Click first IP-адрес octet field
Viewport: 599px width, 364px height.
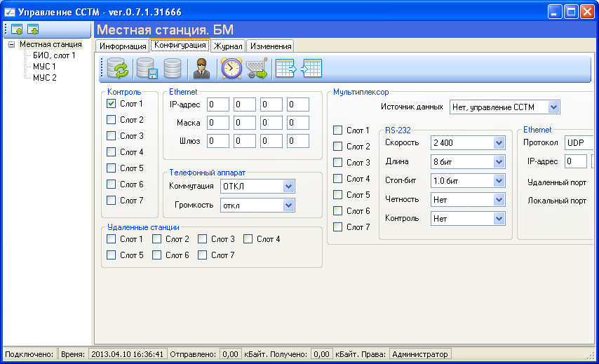point(218,105)
